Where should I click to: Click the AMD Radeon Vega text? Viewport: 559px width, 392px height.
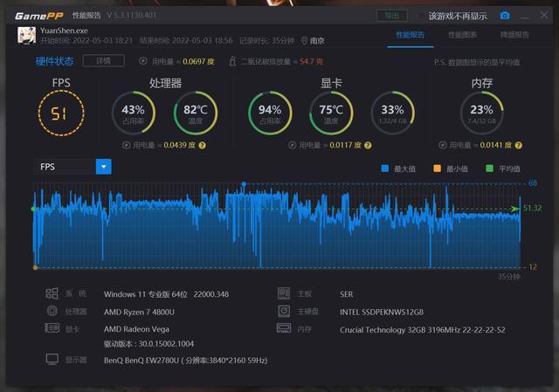[136, 329]
